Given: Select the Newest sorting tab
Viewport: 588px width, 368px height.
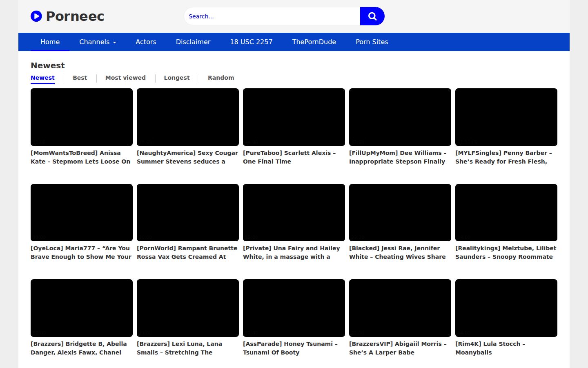Looking at the screenshot, I should (42, 78).
